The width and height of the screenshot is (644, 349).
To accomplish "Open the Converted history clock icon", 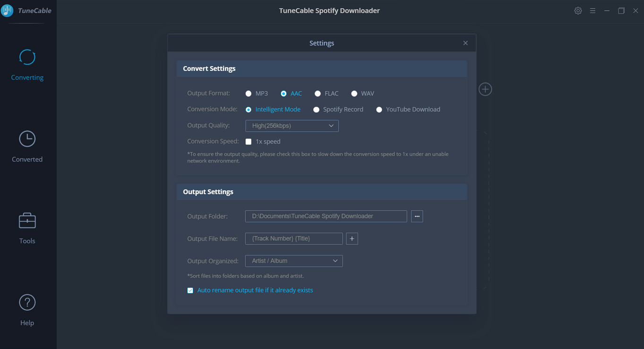I will 27,139.
